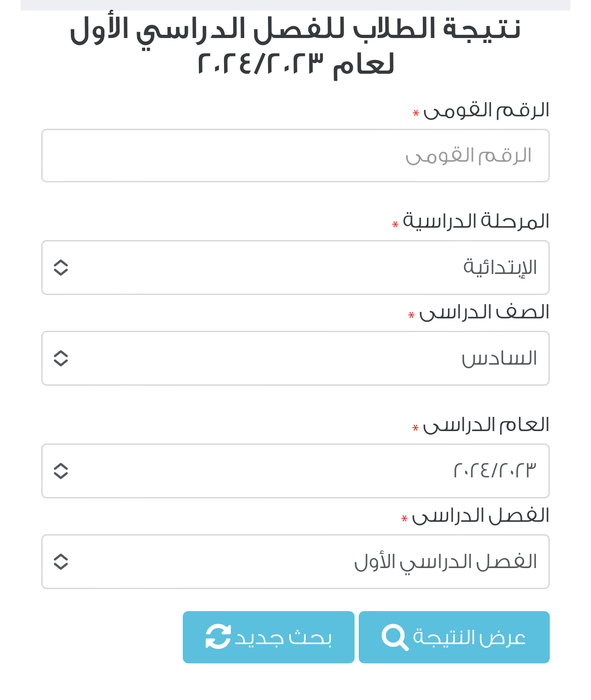Image resolution: width=591 pixels, height=700 pixels.
Task: Open the الصف الدراسى dropdown showing السادس
Action: [x=295, y=358]
